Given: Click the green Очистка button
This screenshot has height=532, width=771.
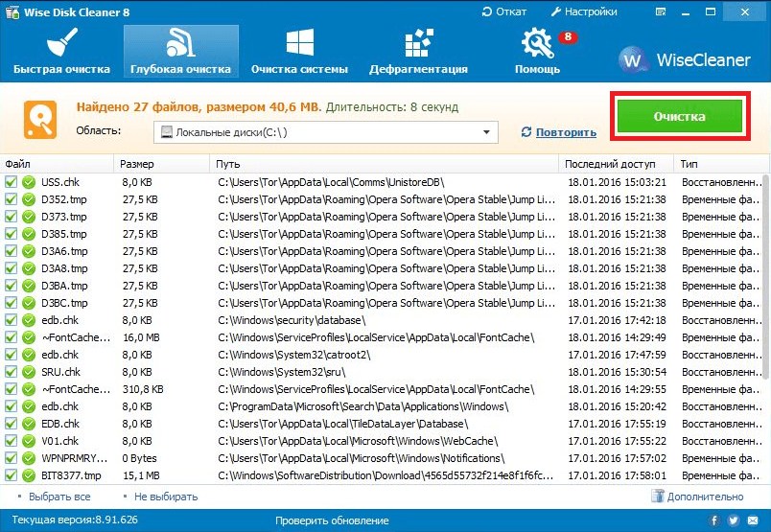Looking at the screenshot, I should click(x=679, y=116).
